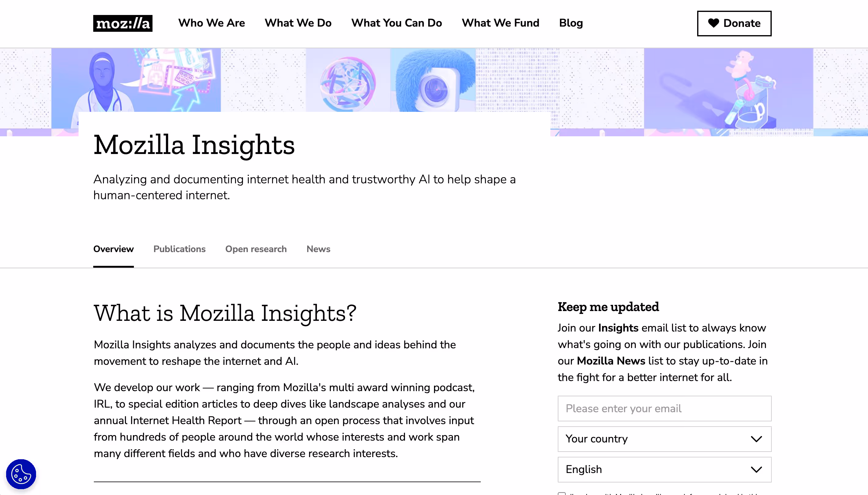Open the Your country dropdown
868x495 pixels.
click(664, 439)
